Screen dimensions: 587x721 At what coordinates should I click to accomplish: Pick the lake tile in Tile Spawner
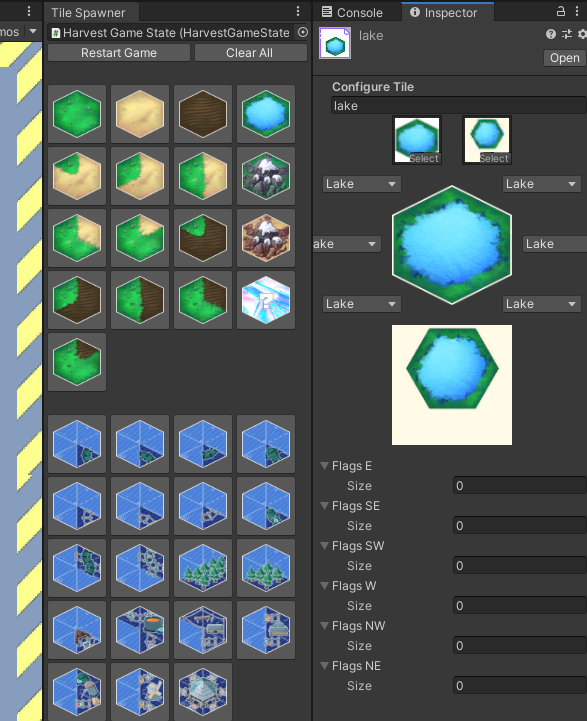point(266,114)
